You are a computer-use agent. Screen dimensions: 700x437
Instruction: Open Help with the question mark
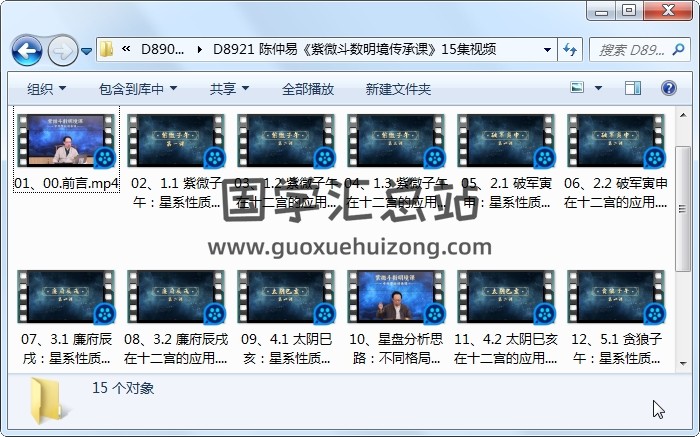tap(668, 88)
